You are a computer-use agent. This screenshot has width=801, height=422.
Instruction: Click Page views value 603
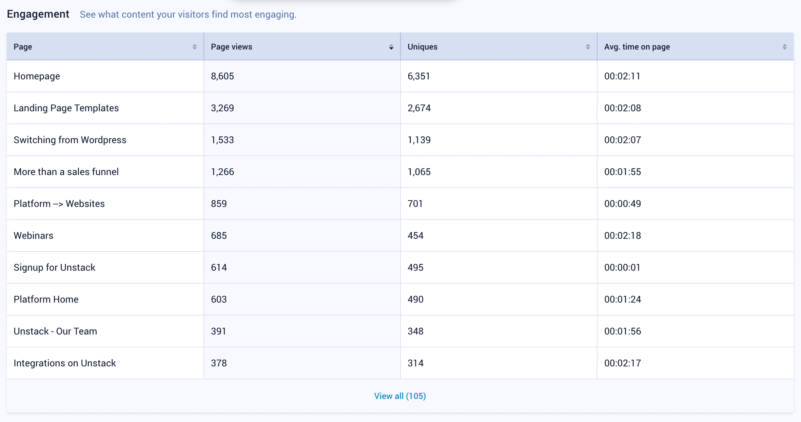[219, 299]
